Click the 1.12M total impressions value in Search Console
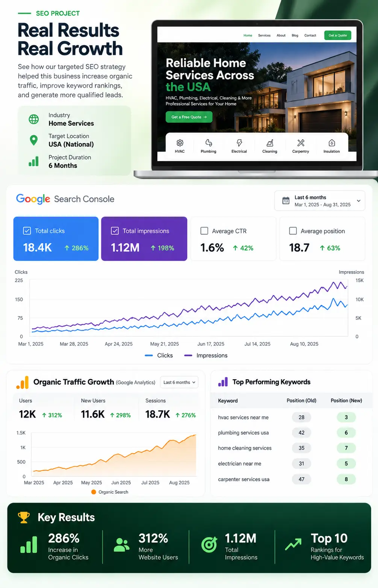 click(x=125, y=248)
